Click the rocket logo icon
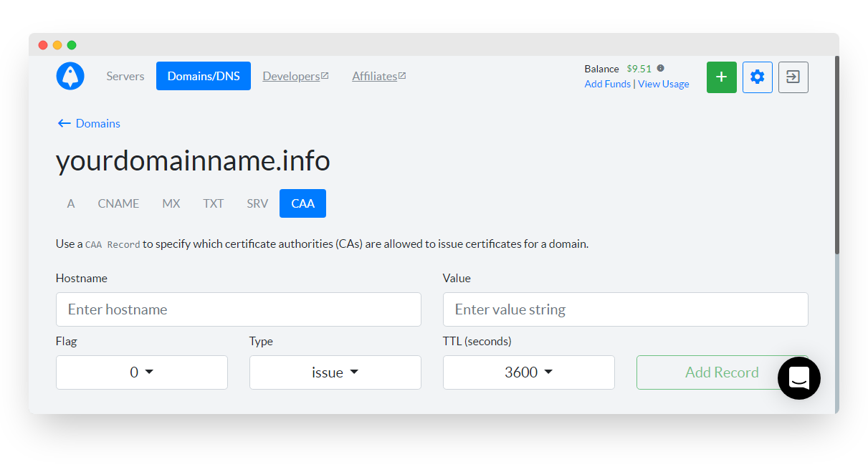Screen dimensions: 868x467 [70, 76]
